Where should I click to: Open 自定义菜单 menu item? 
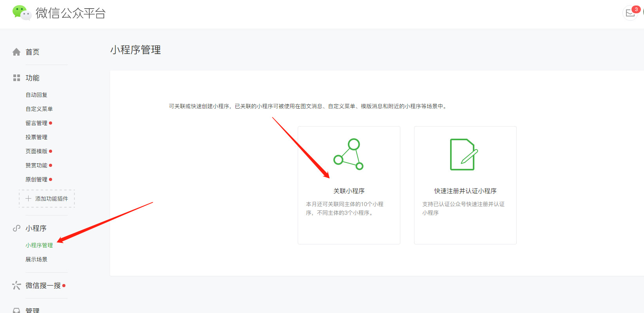pyautogui.click(x=39, y=109)
